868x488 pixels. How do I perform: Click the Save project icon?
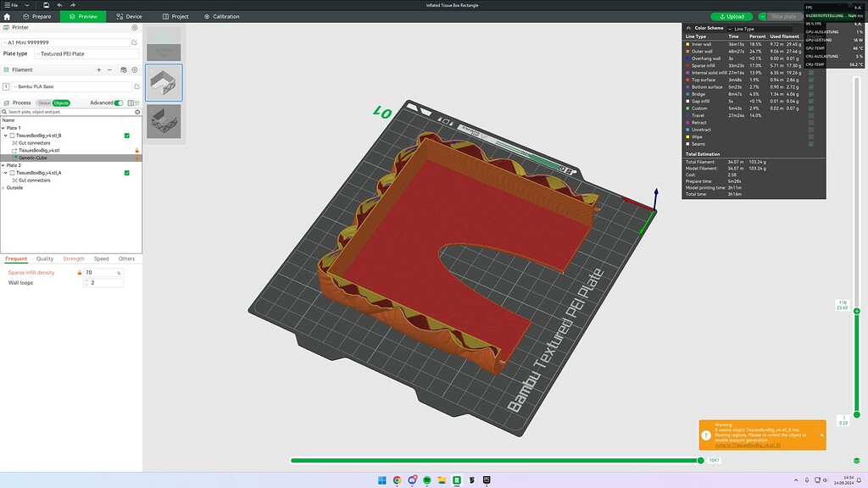[46, 5]
